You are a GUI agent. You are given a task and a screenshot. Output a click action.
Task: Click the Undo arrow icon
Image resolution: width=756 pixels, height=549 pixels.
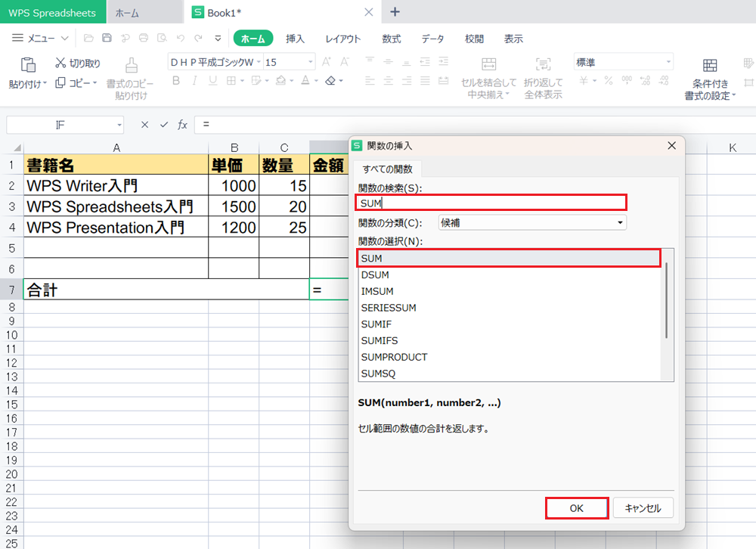tap(181, 38)
